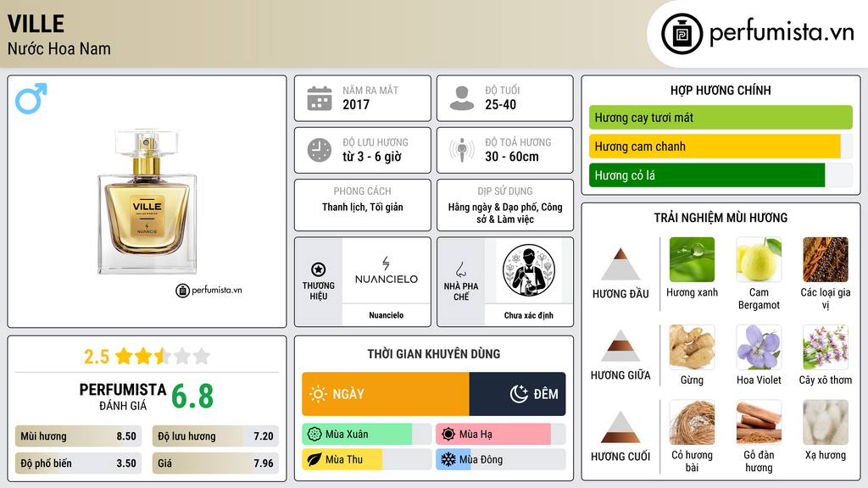868x488 pixels.
Task: Click the Độ lưu hương 7.20 score bar
Action: [x=215, y=436]
